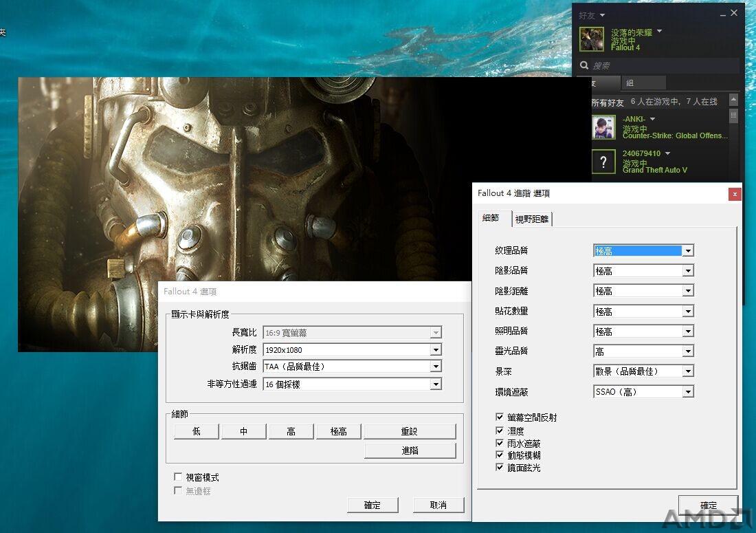Toggle the 鏡面眩光 lens flare checkbox
Screen dimensions: 756x533
500,468
